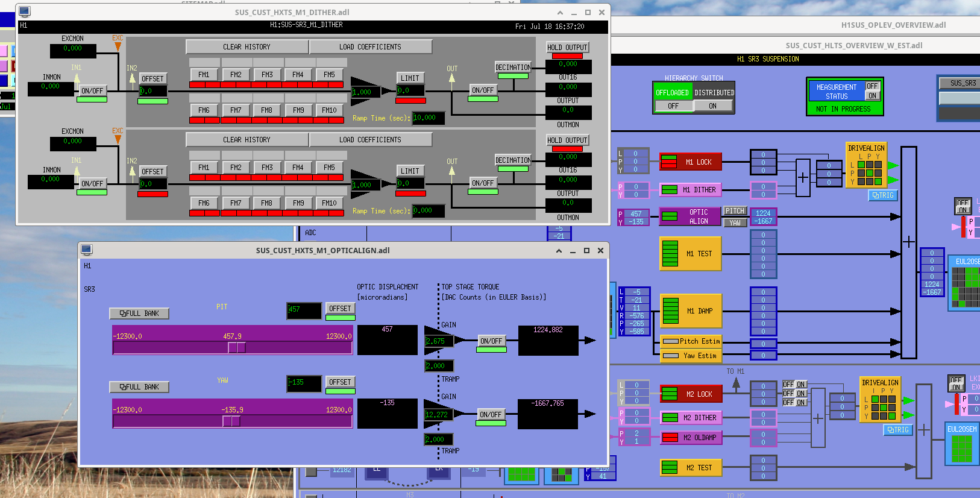This screenshot has width=980, height=498.
Task: Click the YAW slider handle at -135.9
Action: (x=231, y=421)
